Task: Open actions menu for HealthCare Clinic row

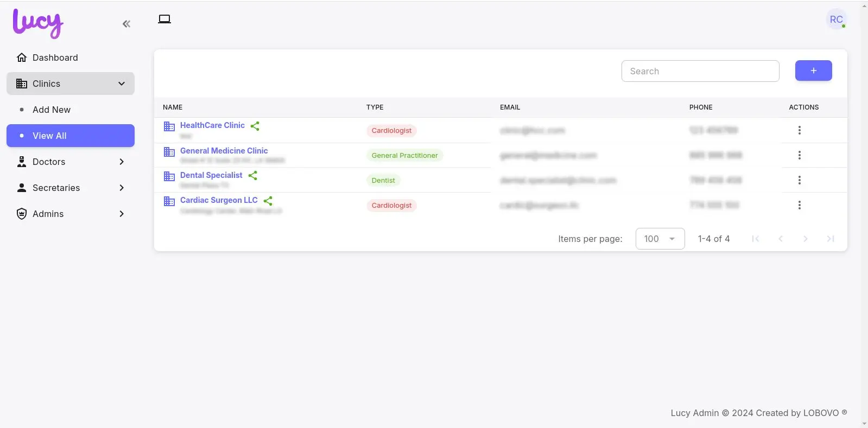Action: [799, 130]
